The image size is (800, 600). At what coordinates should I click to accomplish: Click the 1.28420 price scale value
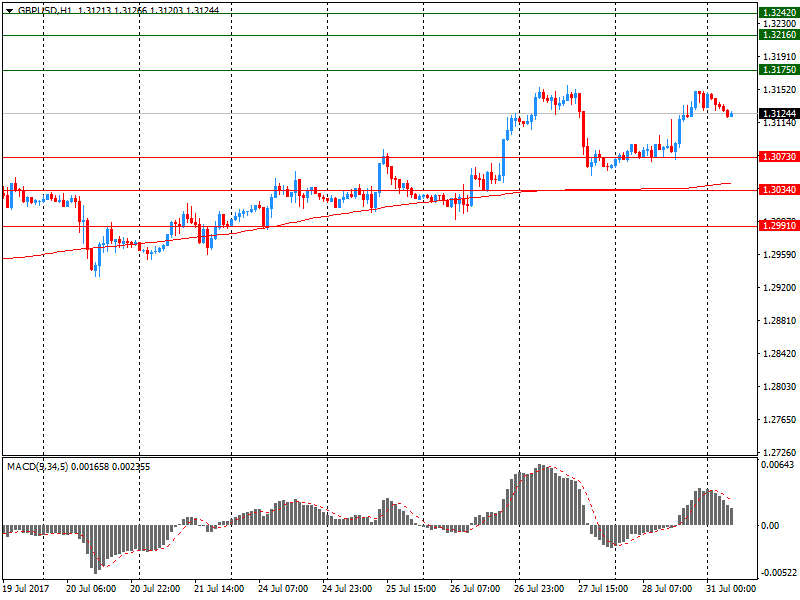coord(780,354)
